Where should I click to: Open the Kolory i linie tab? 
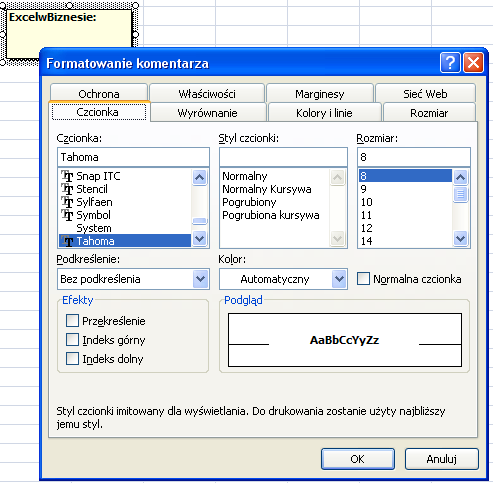coord(324,113)
